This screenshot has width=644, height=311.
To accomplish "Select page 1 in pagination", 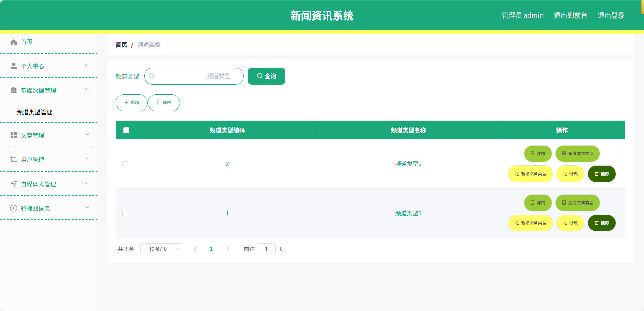I will tap(211, 249).
